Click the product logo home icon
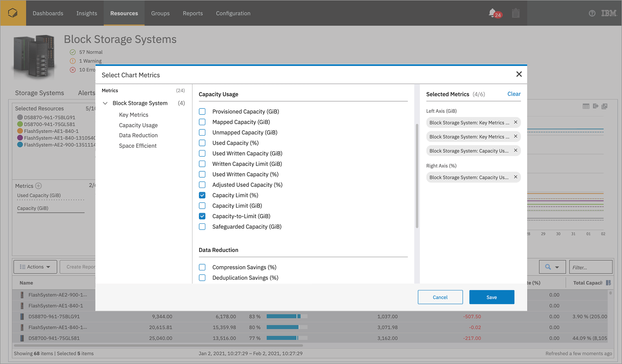622x364 pixels. tap(13, 13)
